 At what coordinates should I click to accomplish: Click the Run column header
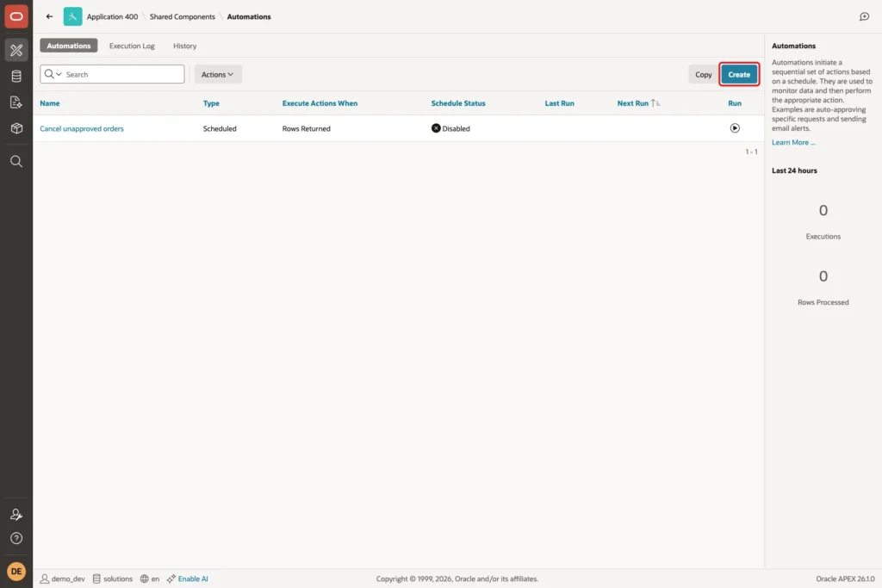735,103
